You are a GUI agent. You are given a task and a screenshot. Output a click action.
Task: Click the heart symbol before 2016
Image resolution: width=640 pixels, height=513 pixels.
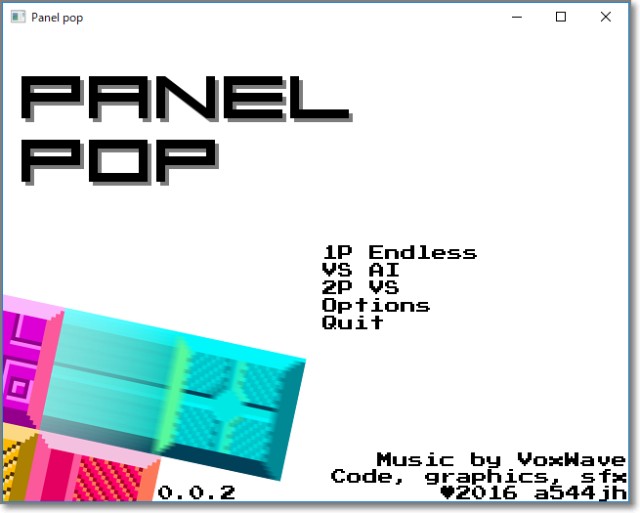(447, 493)
